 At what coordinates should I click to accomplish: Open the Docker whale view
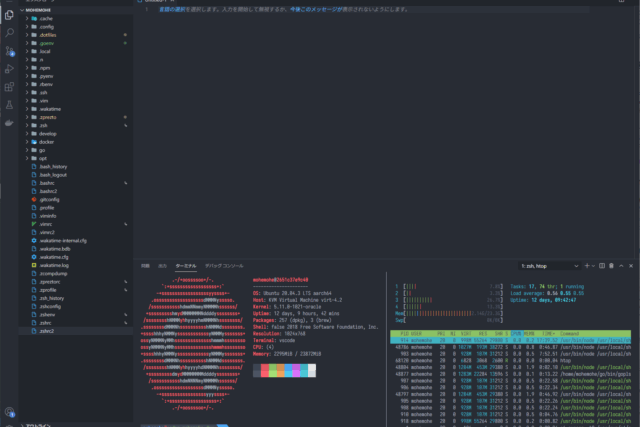click(9, 122)
